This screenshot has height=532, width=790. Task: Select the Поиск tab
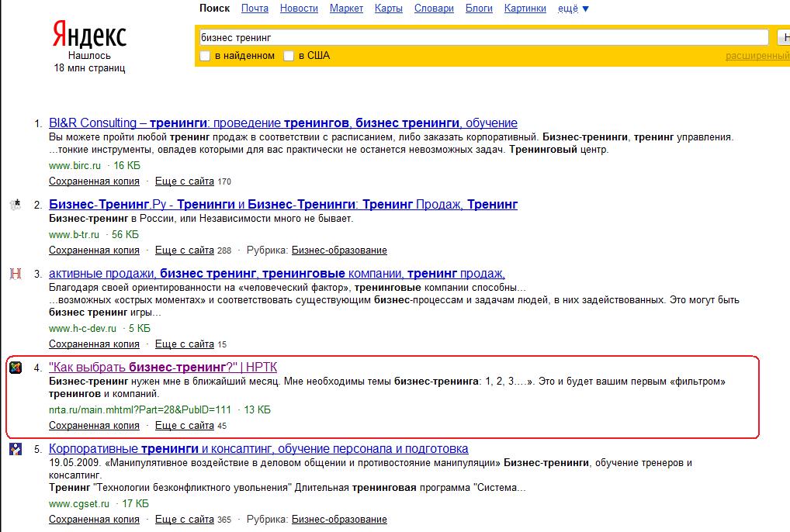pos(215,9)
